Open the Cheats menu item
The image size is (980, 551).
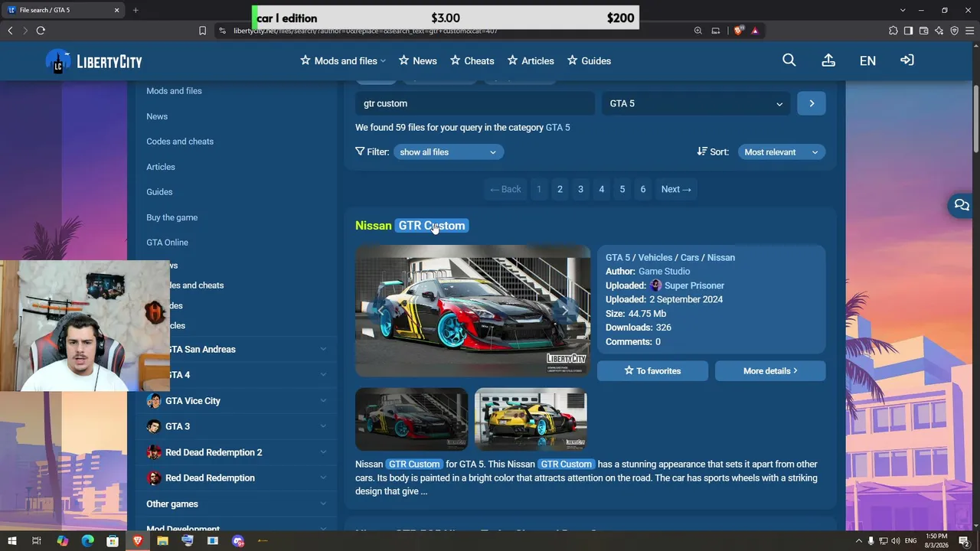click(x=472, y=60)
